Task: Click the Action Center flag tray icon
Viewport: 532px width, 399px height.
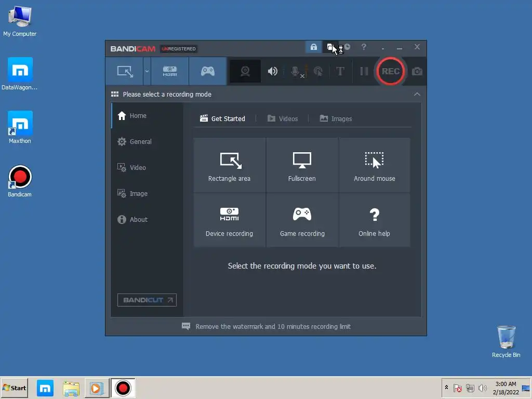Action: [x=457, y=388]
